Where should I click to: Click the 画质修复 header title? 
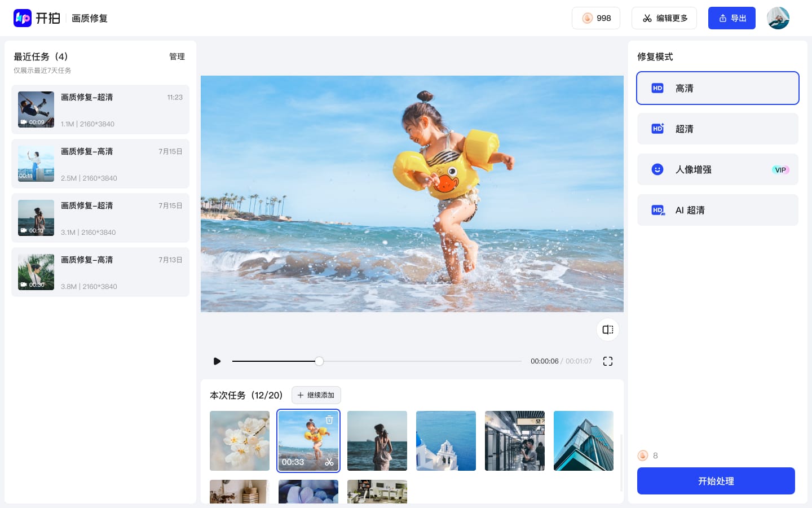click(x=90, y=18)
